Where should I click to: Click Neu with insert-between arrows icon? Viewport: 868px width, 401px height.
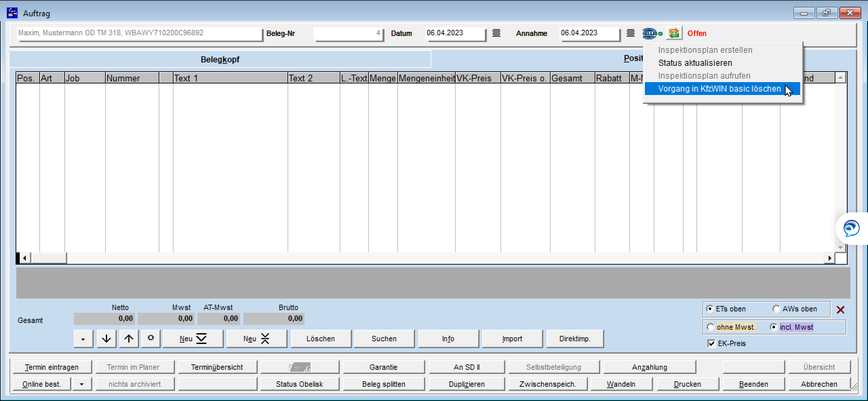pos(257,339)
